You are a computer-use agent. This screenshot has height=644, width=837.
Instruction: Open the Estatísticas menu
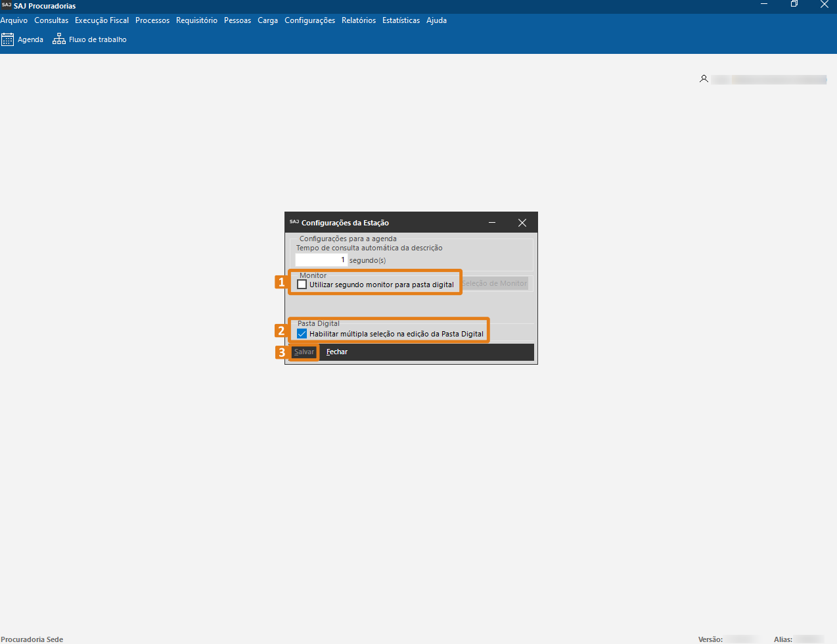click(401, 20)
